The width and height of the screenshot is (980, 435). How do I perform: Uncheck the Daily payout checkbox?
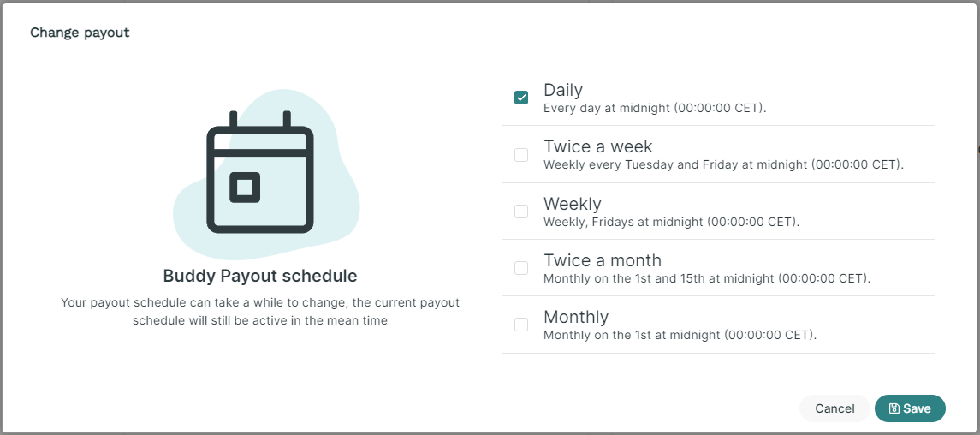tap(521, 98)
